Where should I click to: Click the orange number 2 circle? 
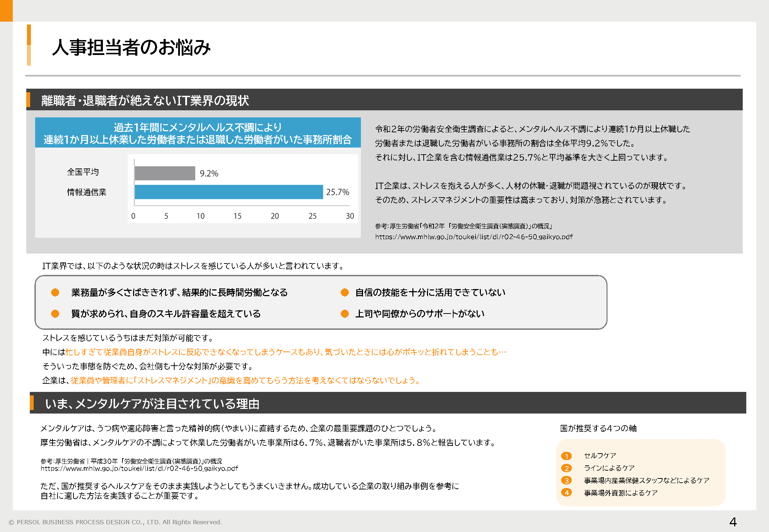click(x=566, y=468)
